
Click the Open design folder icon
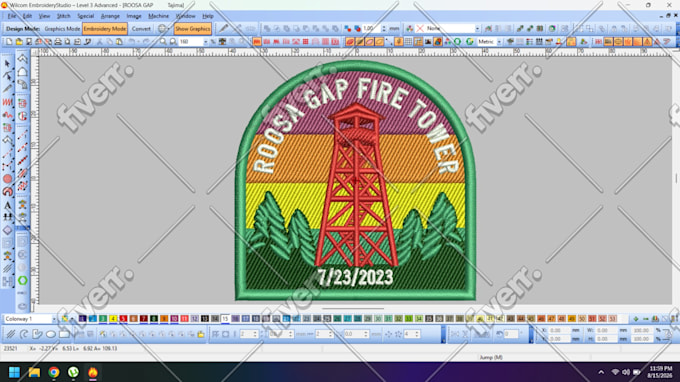19,42
